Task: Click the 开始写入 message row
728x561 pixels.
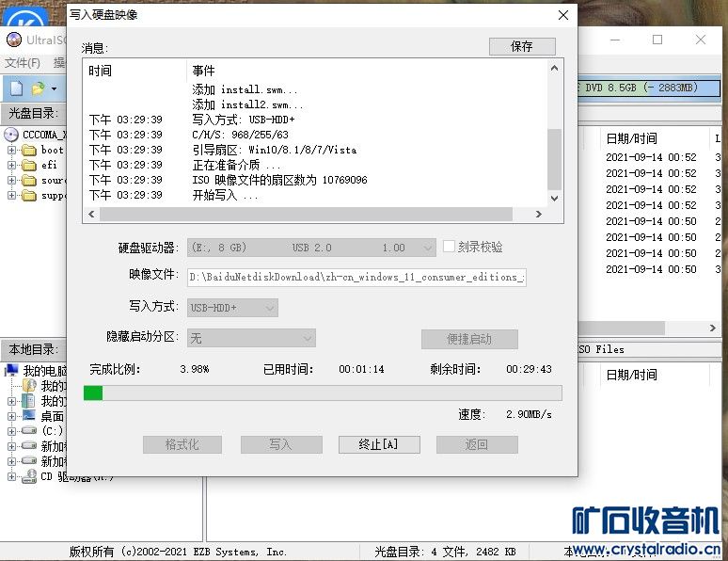Action: (315, 195)
